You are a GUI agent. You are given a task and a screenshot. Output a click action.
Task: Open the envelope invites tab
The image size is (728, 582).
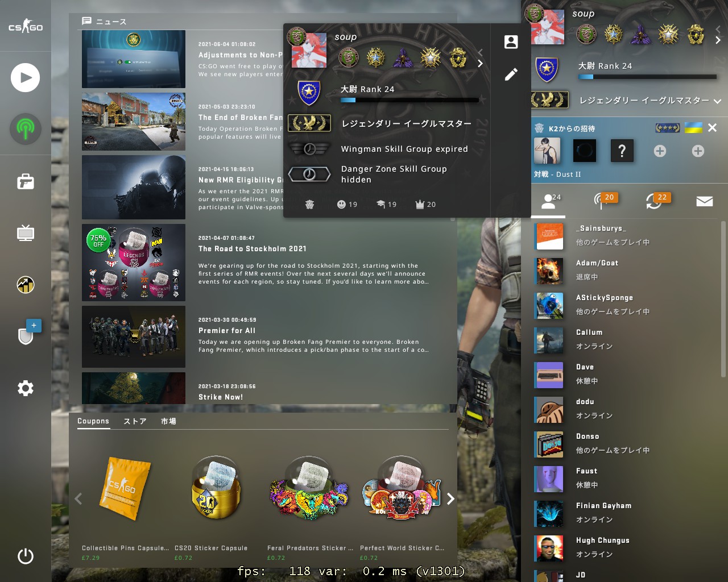tap(705, 201)
